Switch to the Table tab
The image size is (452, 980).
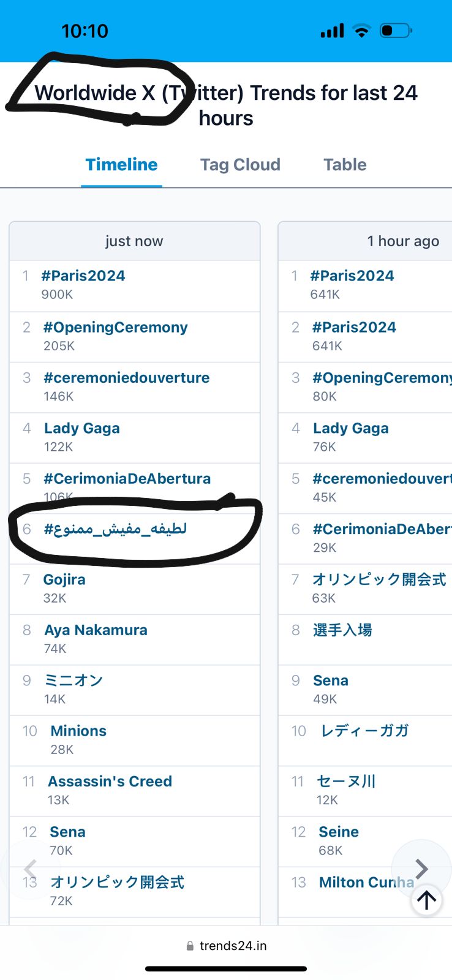click(x=345, y=165)
